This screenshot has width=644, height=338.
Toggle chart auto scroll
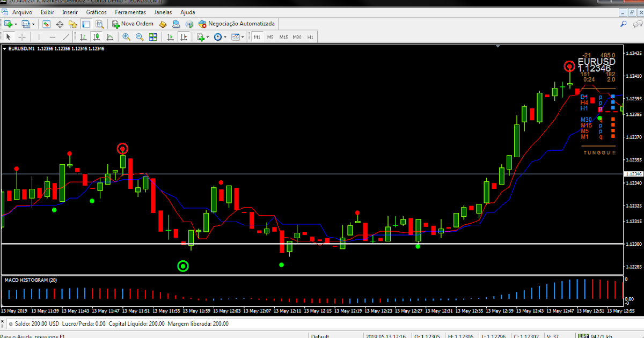coord(170,37)
